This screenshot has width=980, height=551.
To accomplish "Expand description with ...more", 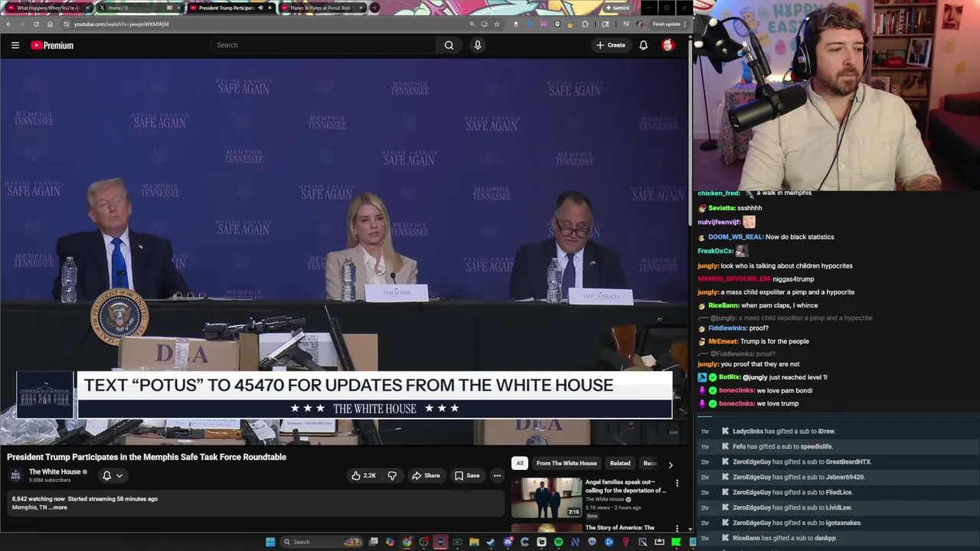I will point(59,507).
